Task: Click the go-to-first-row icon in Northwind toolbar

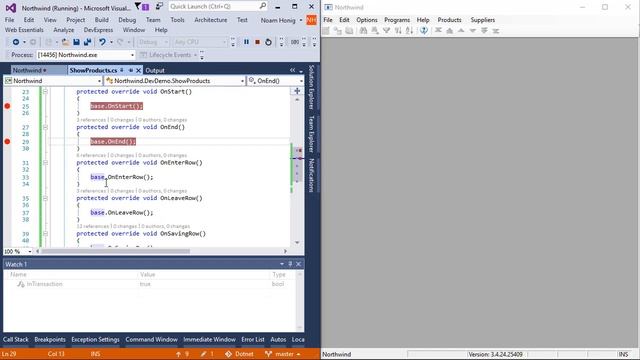Action: (x=438, y=31)
